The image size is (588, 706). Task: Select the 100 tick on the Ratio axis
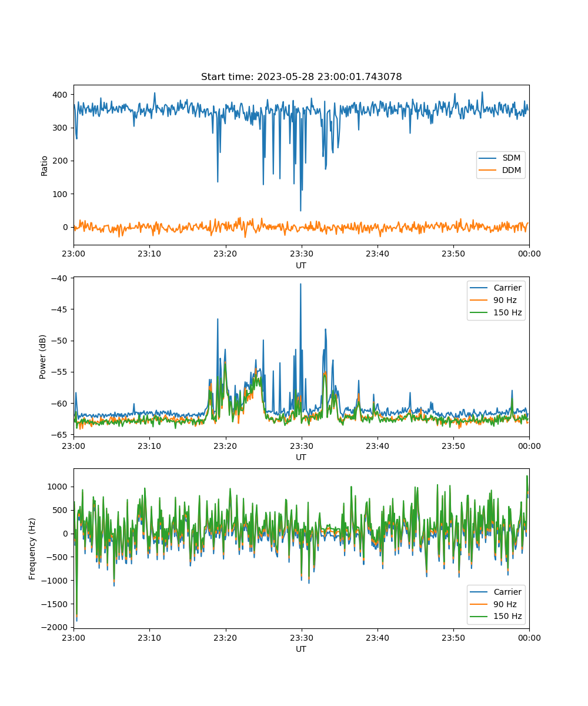tap(61, 194)
